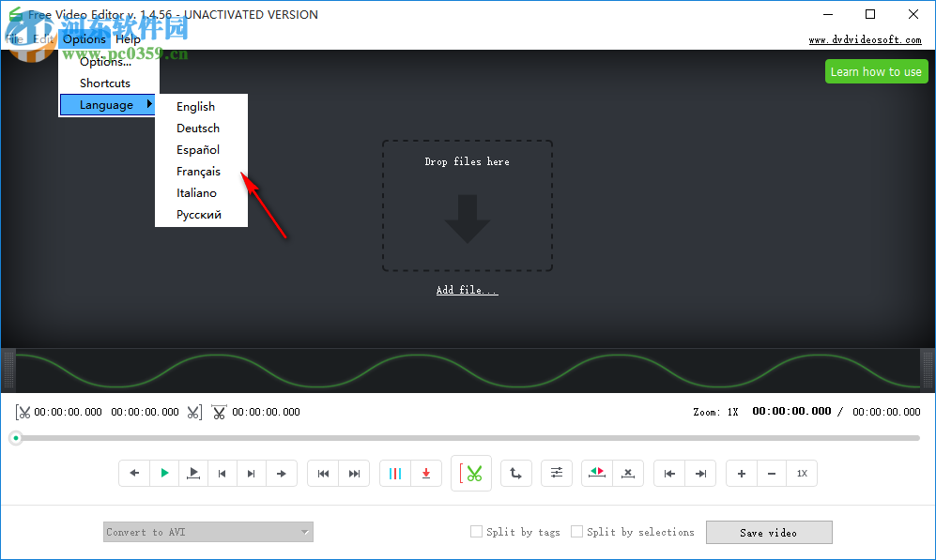Select the scissors cut tool
936x560 pixels.
[x=470, y=474]
